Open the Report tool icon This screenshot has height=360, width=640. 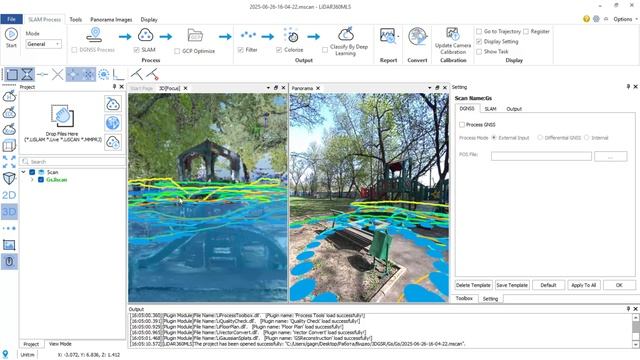pyautogui.click(x=387, y=36)
